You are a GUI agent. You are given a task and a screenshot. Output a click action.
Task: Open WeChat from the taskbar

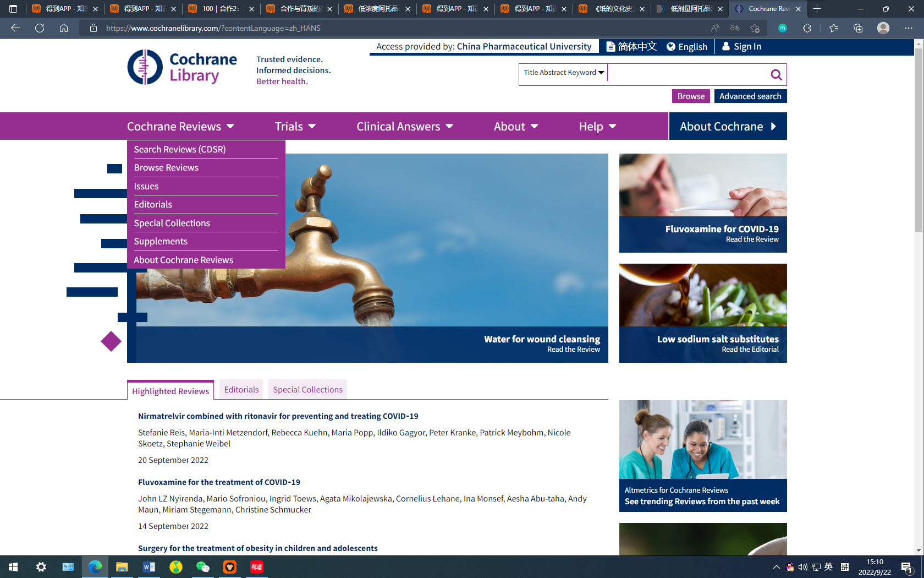point(203,567)
